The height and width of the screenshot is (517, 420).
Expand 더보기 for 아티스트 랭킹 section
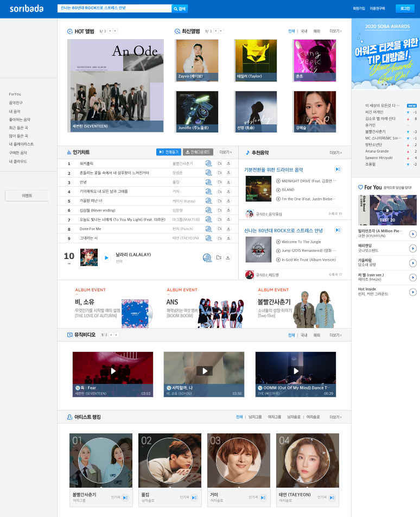[x=335, y=417]
